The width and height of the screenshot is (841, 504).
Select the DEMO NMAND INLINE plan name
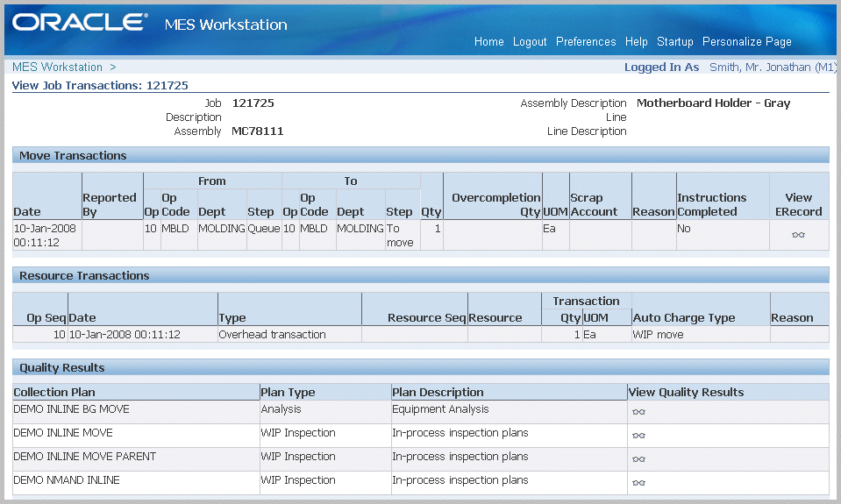click(67, 479)
